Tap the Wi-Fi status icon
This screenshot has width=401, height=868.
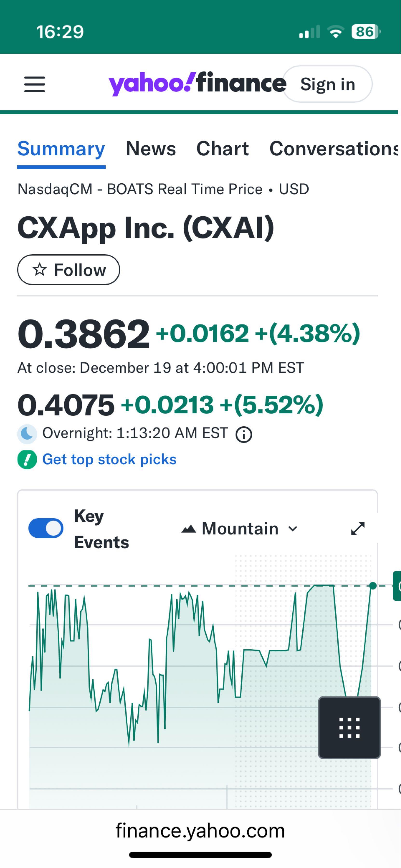(x=335, y=32)
